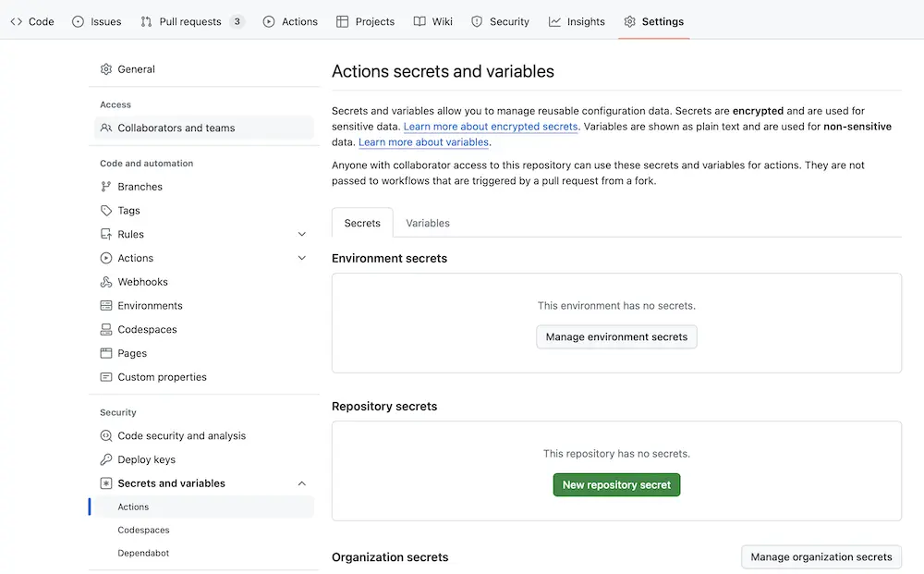Click the Tags icon
Screen dimensions: 924x574
105,210
